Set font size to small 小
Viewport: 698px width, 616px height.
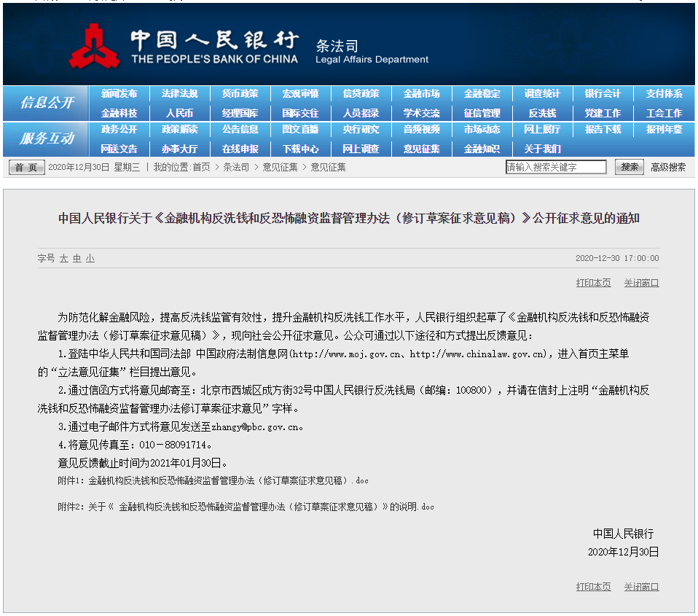point(90,258)
